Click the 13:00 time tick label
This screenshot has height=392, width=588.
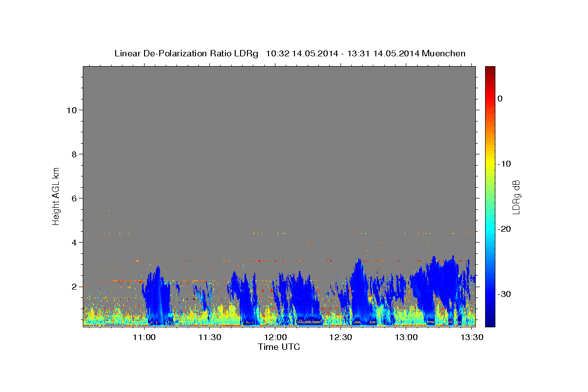click(407, 337)
